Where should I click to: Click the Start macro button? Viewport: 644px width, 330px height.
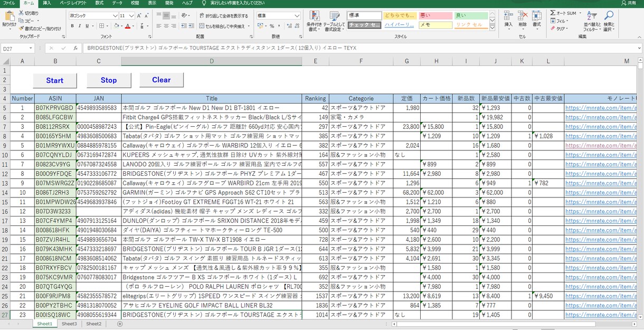click(x=55, y=80)
